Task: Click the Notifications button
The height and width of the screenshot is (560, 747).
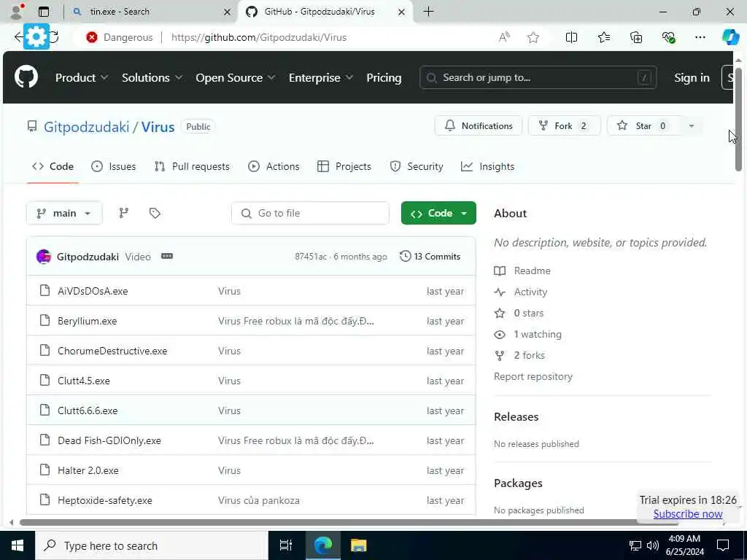Action: click(479, 125)
